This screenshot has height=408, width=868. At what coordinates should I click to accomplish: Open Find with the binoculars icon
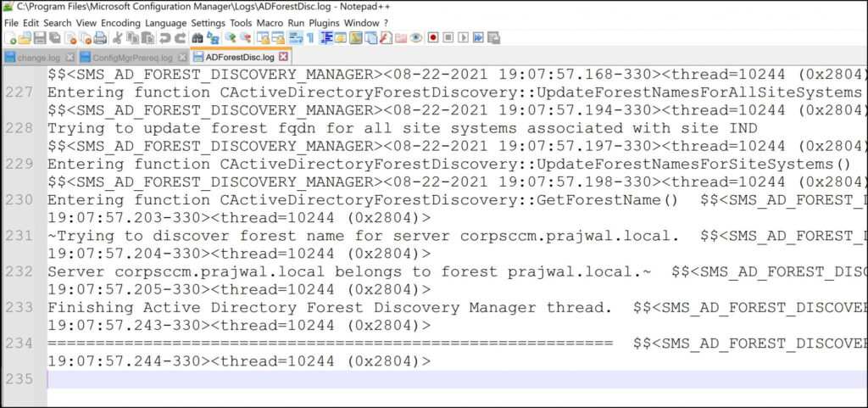(197, 38)
